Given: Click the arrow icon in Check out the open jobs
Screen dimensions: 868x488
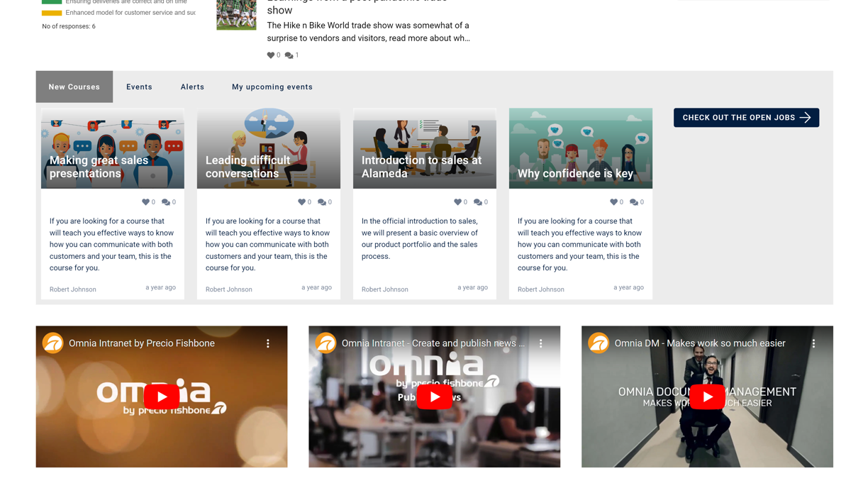Looking at the screenshot, I should pos(805,118).
